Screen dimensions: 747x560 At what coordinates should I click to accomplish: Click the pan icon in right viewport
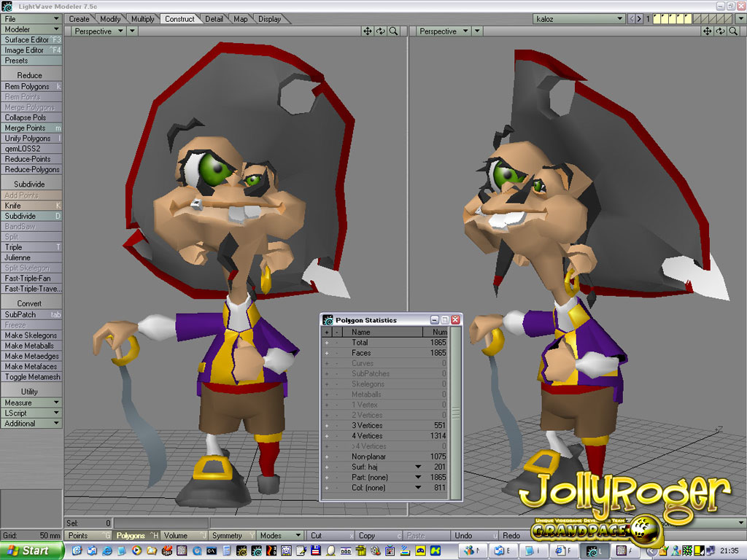pos(708,31)
